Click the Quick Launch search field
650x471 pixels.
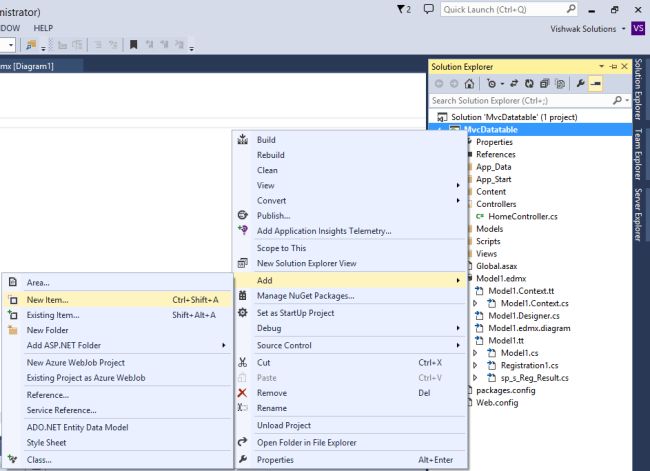coord(500,9)
